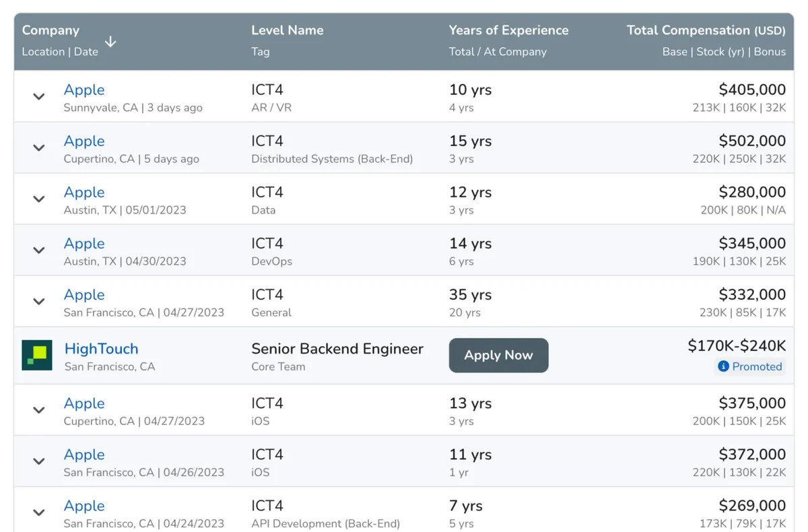Expand the 35 yrs General row chevron
Image resolution: width=808 pixels, height=532 pixels.
39,302
